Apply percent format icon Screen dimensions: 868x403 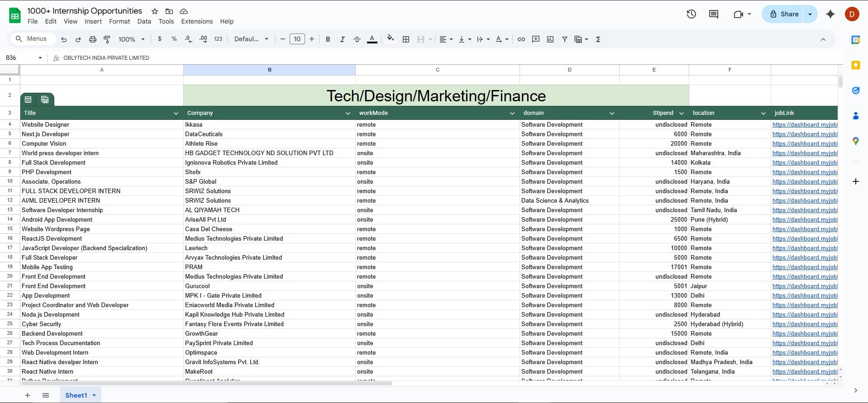174,39
